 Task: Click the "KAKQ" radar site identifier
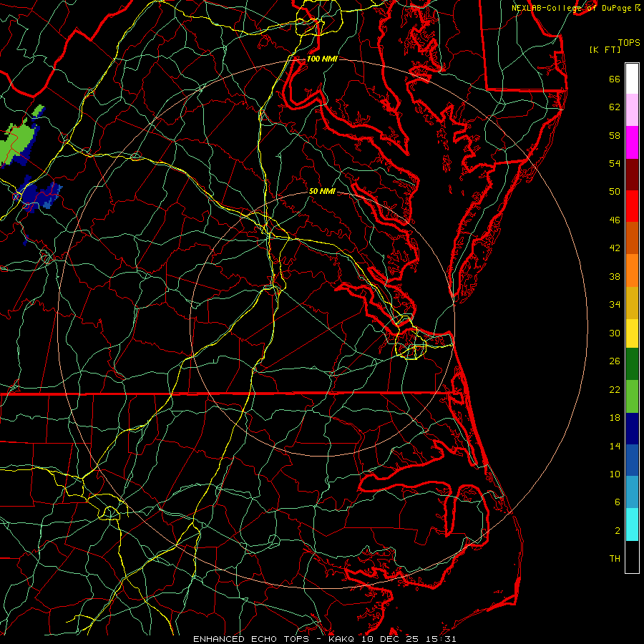coord(343,639)
